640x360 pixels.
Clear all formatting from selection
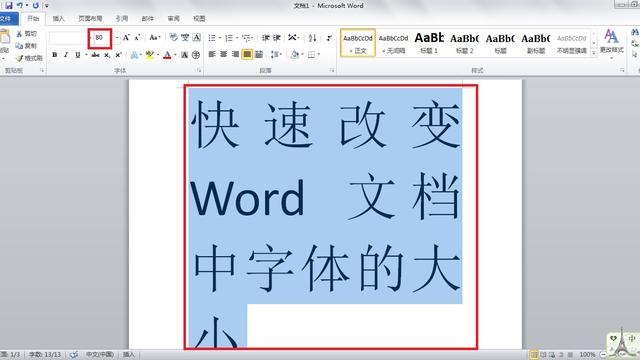click(x=173, y=38)
